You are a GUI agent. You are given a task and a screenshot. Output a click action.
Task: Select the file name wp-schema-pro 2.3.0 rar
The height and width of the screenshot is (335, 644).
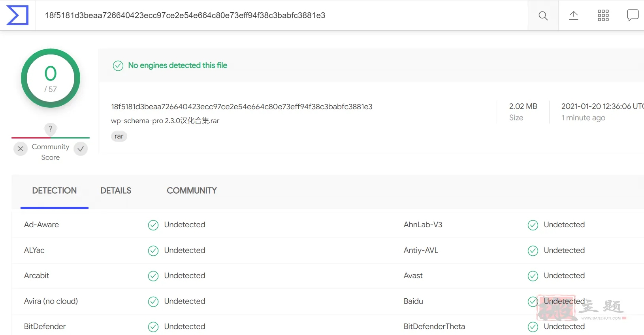[165, 121]
